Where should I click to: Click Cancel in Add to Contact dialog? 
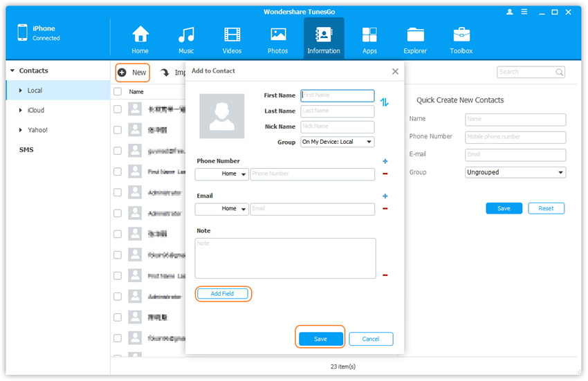(371, 339)
